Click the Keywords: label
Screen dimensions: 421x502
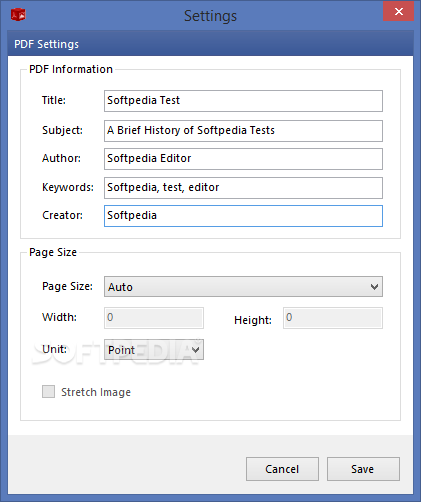(x=68, y=187)
